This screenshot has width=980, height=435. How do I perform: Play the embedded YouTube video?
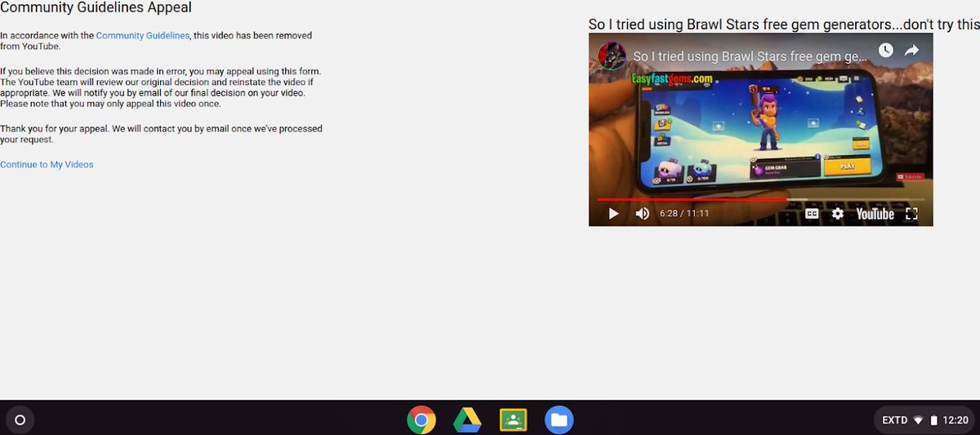point(613,214)
